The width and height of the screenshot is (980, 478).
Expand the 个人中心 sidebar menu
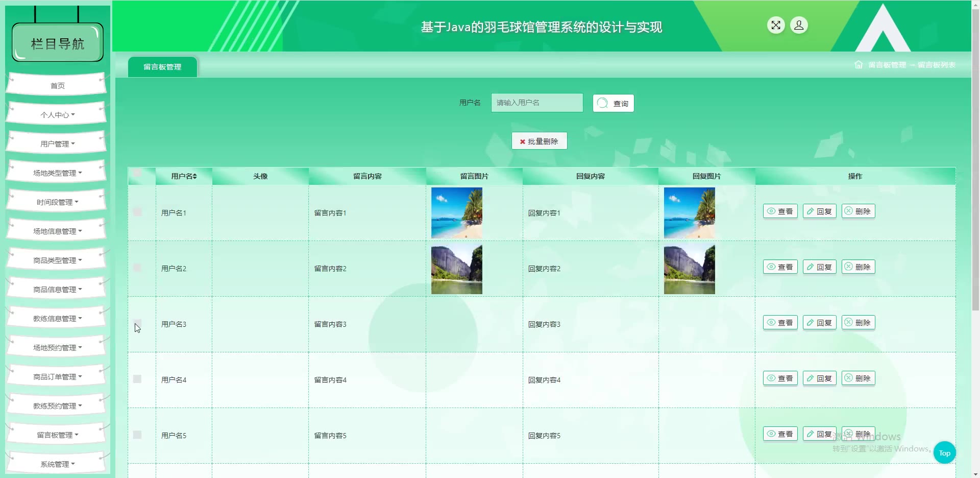coord(57,114)
